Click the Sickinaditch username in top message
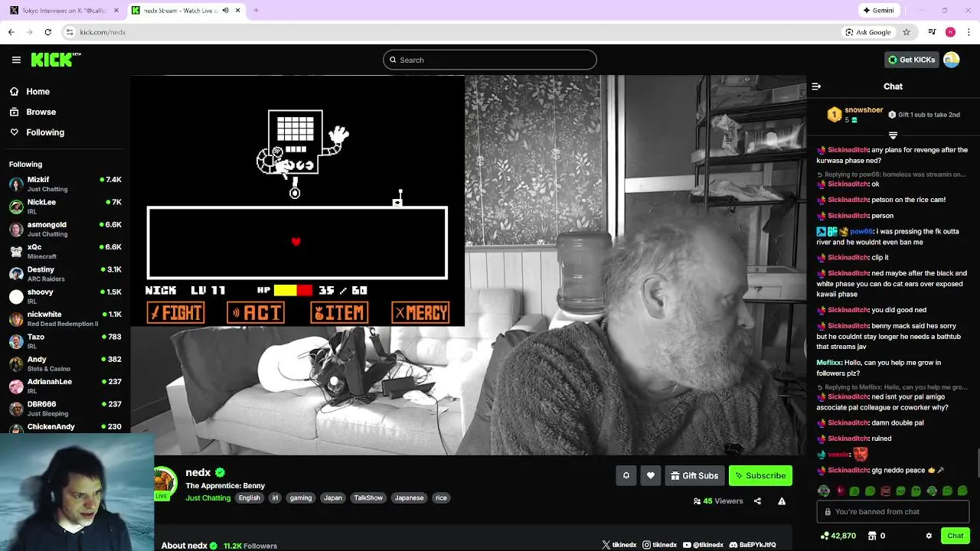Image resolution: width=980 pixels, height=551 pixels. point(848,150)
